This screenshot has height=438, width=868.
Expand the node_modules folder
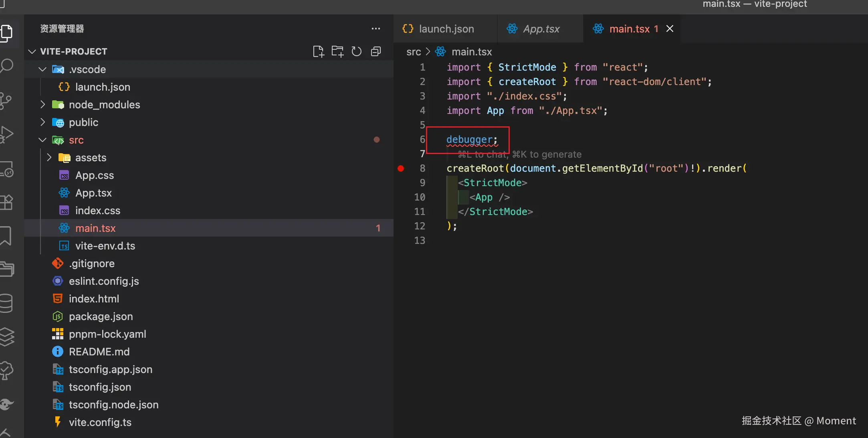(x=42, y=105)
